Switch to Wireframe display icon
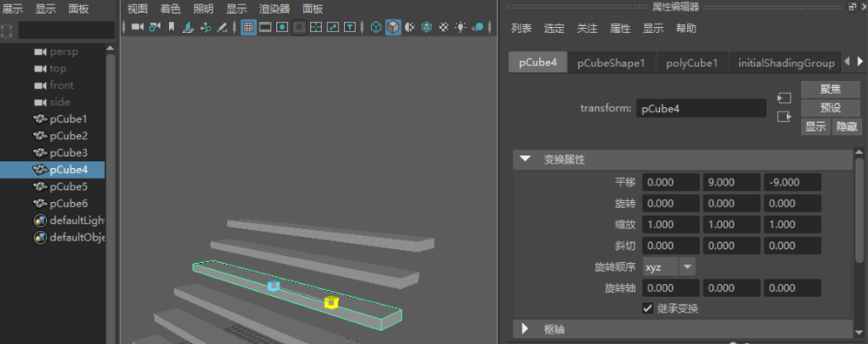Screen dimensions: 868x344 [376, 27]
